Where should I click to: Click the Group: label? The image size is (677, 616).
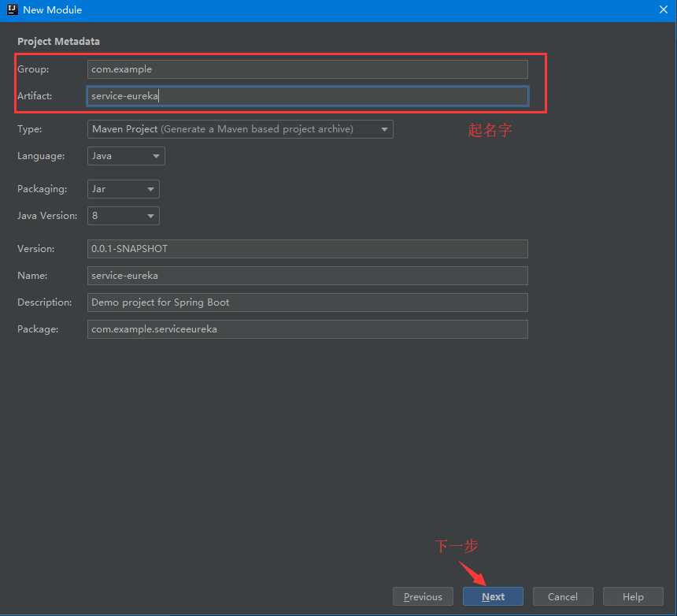point(33,69)
